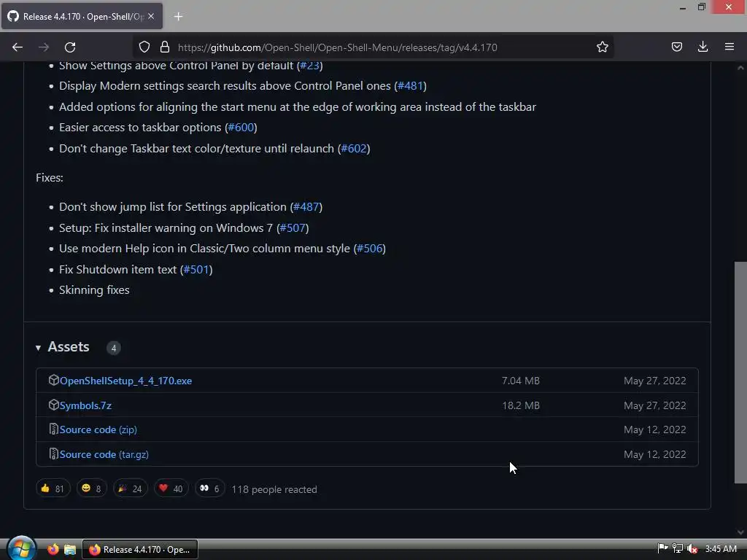
Task: React with laugh emoji (8)
Action: pos(91,489)
